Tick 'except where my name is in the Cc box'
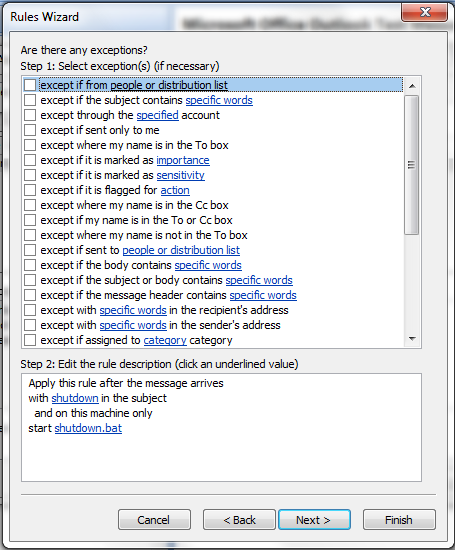This screenshot has width=455, height=550. (x=30, y=205)
